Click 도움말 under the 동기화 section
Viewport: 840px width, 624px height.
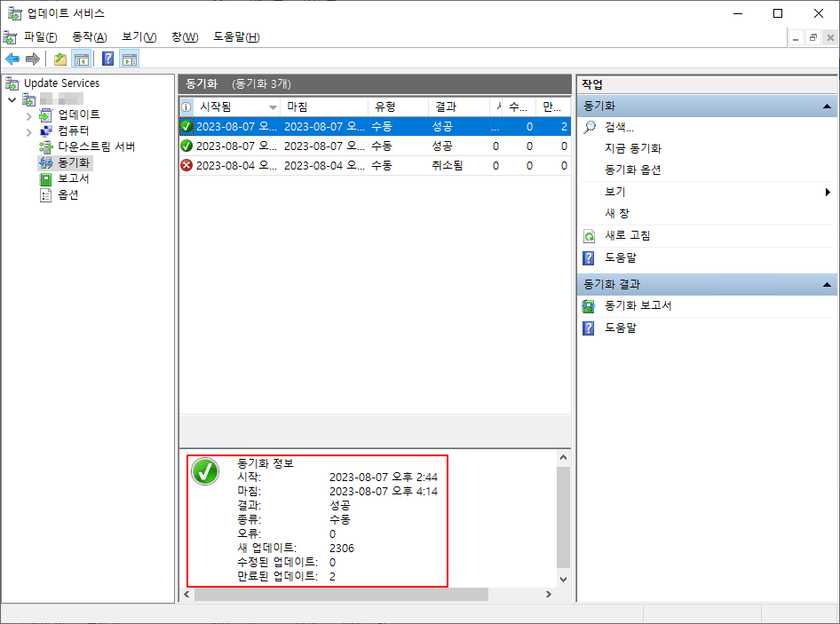(x=621, y=257)
